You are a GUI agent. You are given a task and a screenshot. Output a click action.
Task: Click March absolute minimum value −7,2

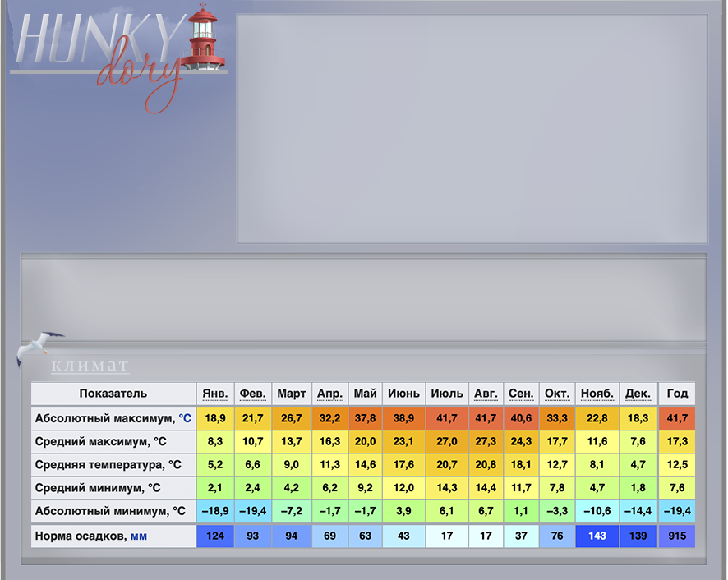[x=291, y=511]
